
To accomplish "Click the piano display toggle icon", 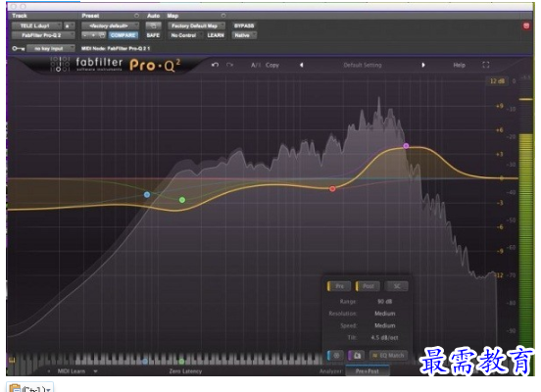I will tap(12, 361).
